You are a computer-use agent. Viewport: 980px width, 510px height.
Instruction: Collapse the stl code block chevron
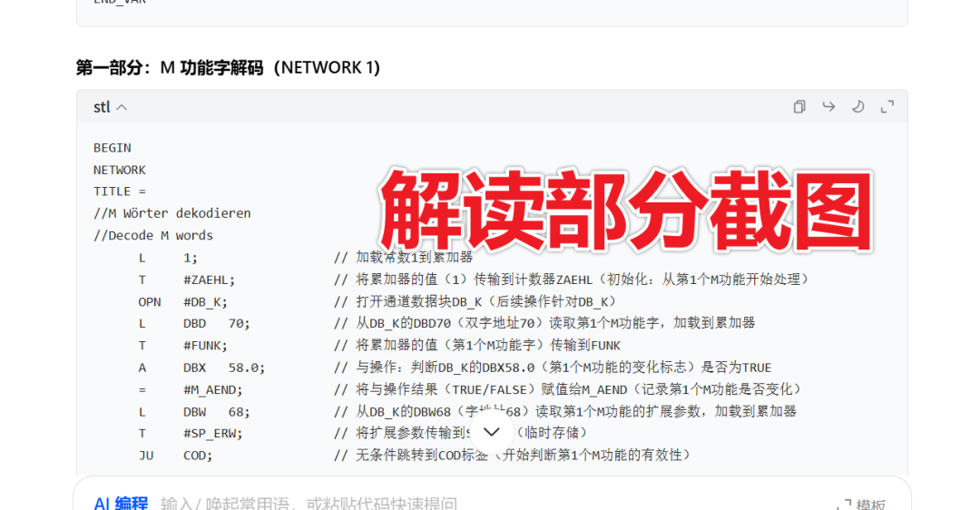[122, 108]
